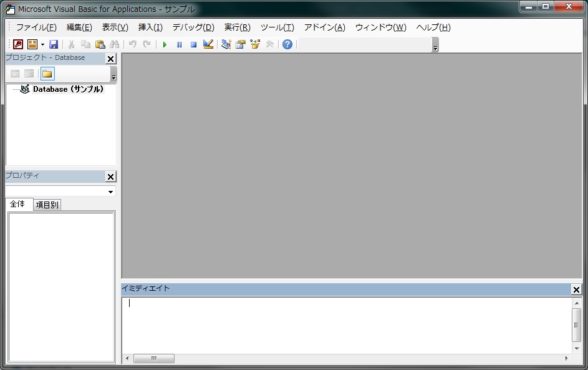Open the insert module dropdown arrow

click(x=42, y=44)
